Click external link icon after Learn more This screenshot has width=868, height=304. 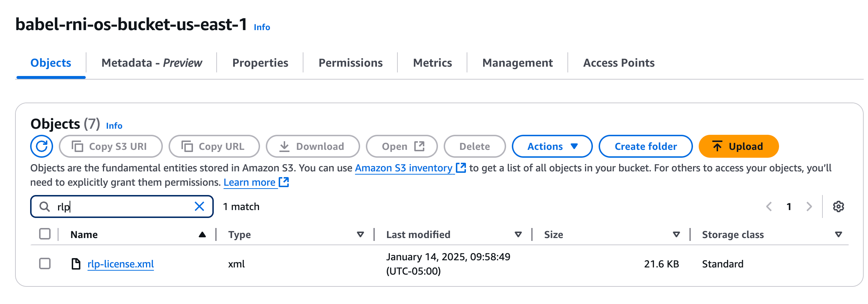[x=284, y=182]
